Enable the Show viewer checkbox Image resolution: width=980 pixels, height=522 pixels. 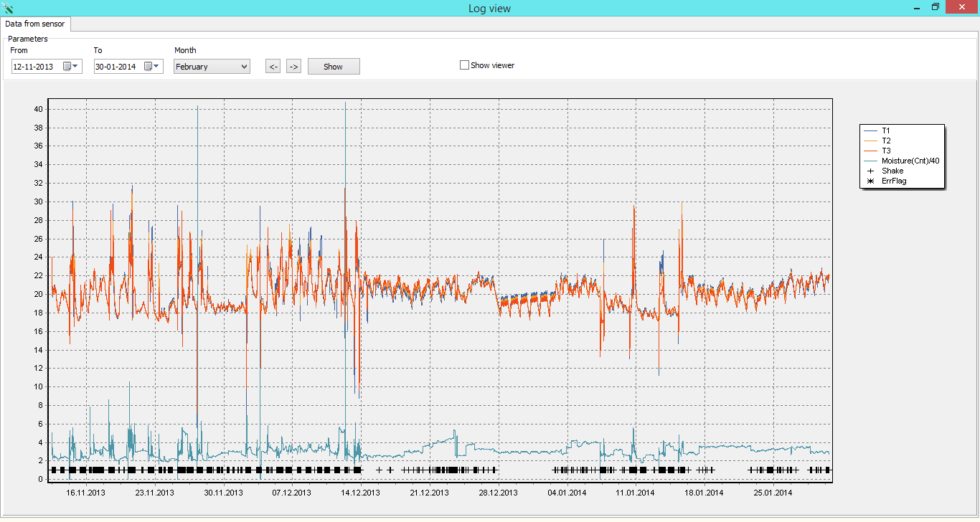[x=464, y=65]
